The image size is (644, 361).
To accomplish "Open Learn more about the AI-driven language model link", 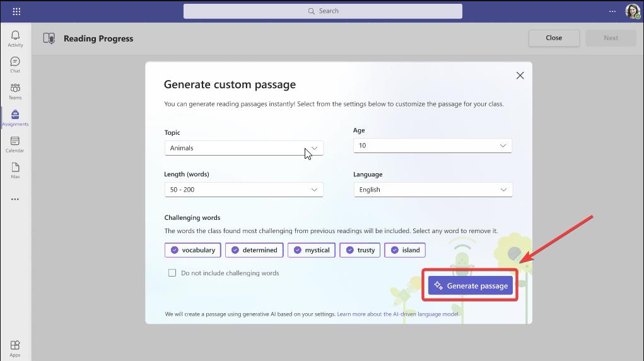I will click(x=397, y=314).
